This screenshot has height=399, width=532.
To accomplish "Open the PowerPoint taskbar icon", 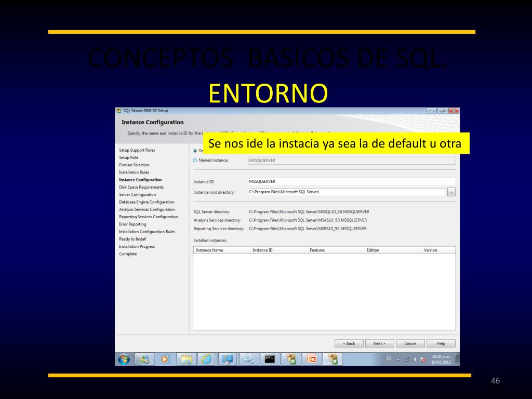I will click(312, 359).
